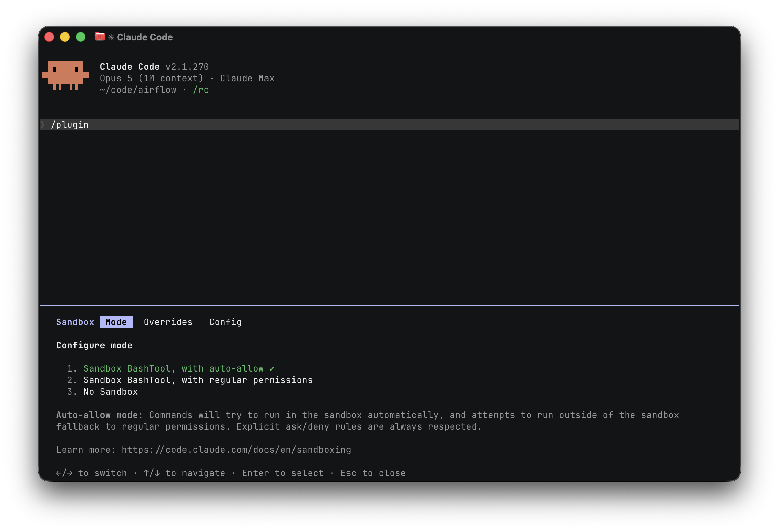This screenshot has height=532, width=779.
Task: Click the '↑/↓ to navigate' hint
Action: point(184,473)
